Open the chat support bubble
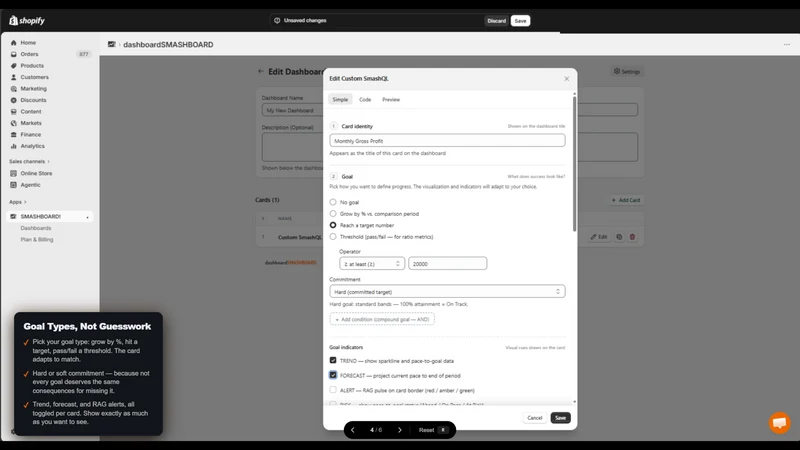 click(779, 423)
